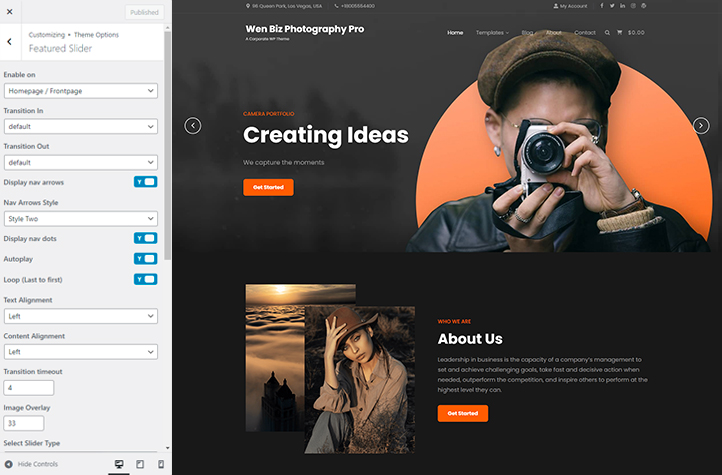Advance slider using right arrow
This screenshot has height=475, width=722.
click(701, 125)
